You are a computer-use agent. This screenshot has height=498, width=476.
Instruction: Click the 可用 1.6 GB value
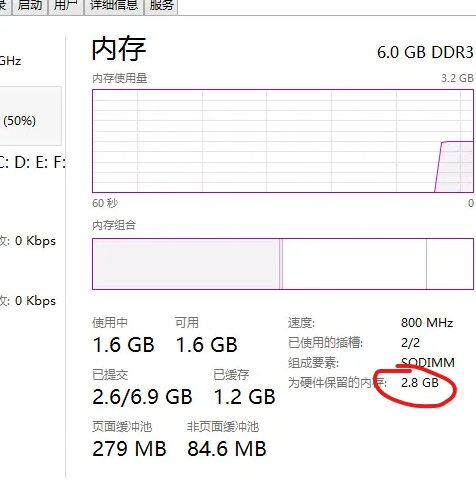click(206, 345)
